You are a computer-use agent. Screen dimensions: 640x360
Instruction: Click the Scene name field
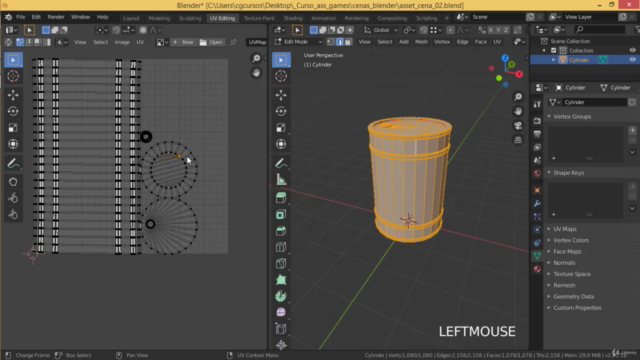coord(497,17)
